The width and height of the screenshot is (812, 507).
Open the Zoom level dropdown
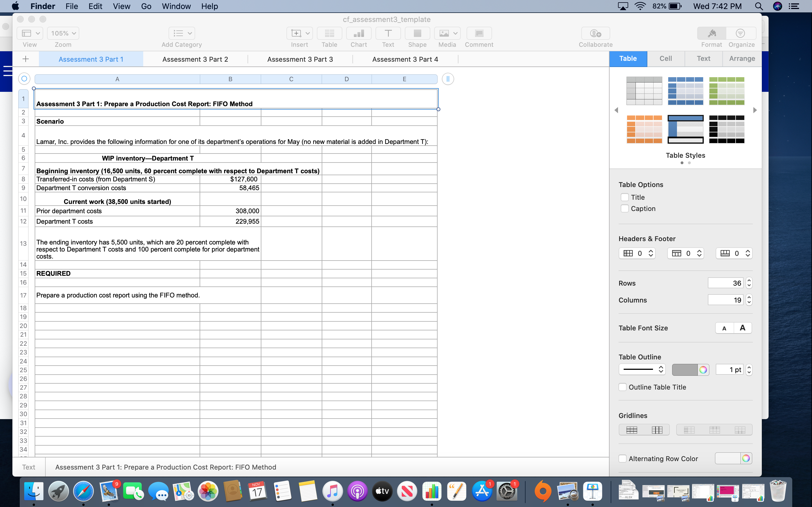tap(63, 33)
